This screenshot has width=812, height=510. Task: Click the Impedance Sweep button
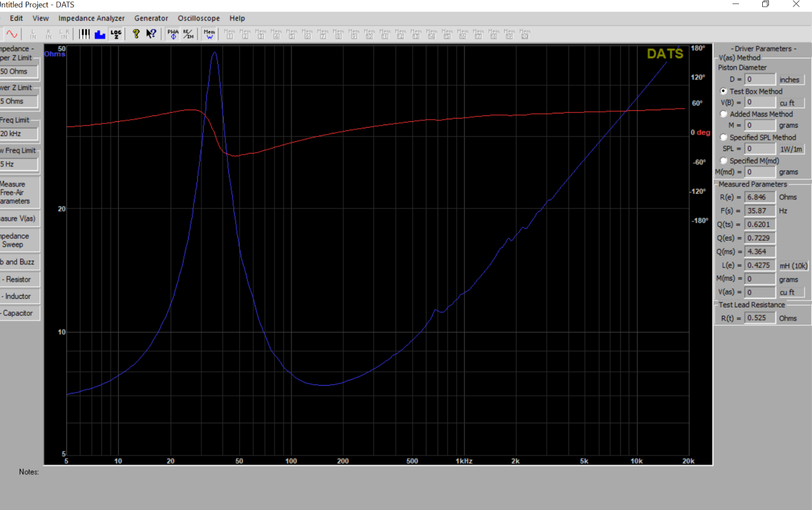[x=19, y=240]
